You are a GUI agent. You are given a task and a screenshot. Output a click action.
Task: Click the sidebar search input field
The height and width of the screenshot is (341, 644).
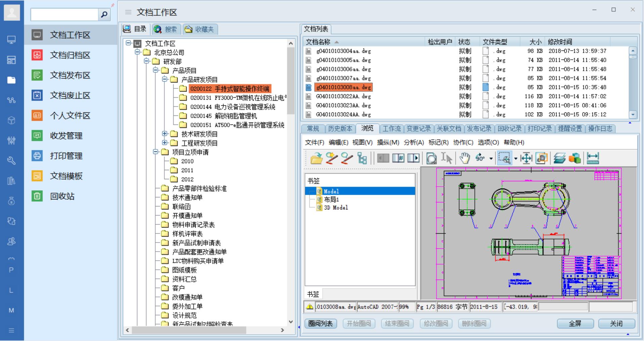coord(64,14)
